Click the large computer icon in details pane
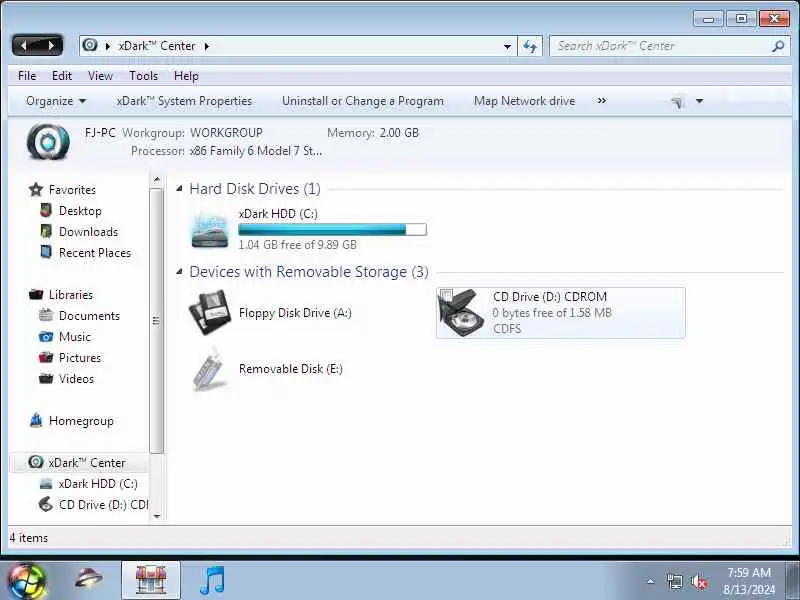800x600 pixels. [x=48, y=142]
